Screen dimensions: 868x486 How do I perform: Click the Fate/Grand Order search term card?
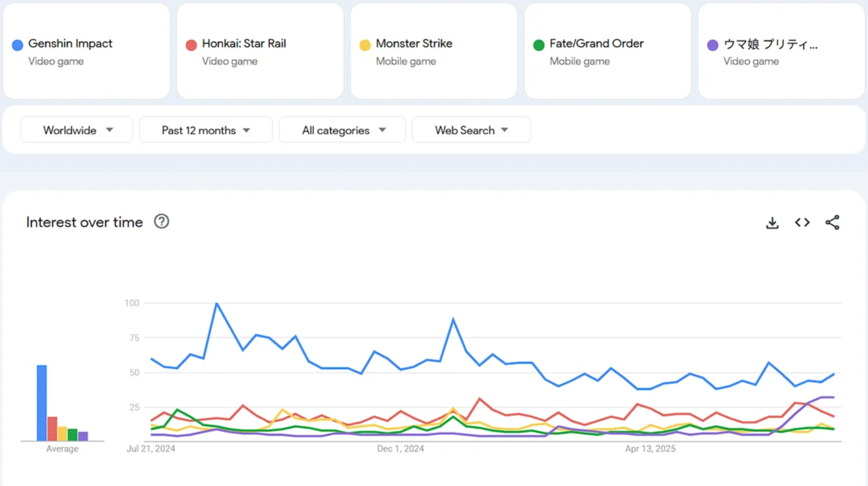click(607, 51)
